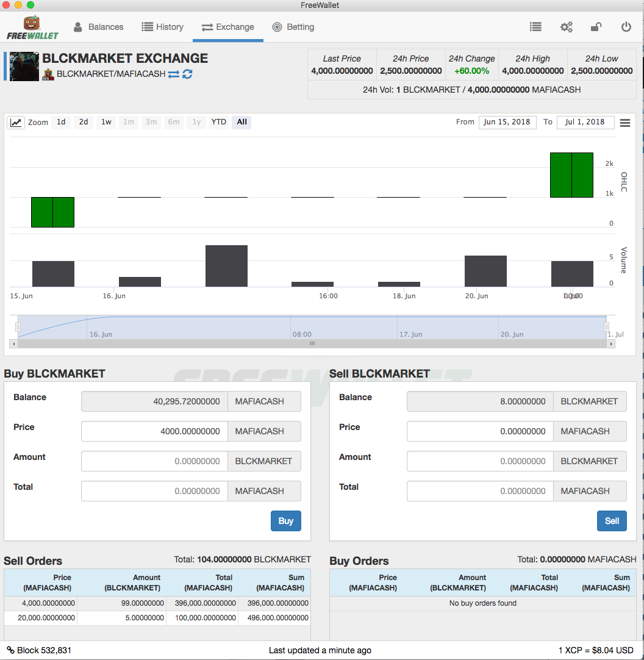
Task: Click the chart type line icon
Action: [x=16, y=123]
